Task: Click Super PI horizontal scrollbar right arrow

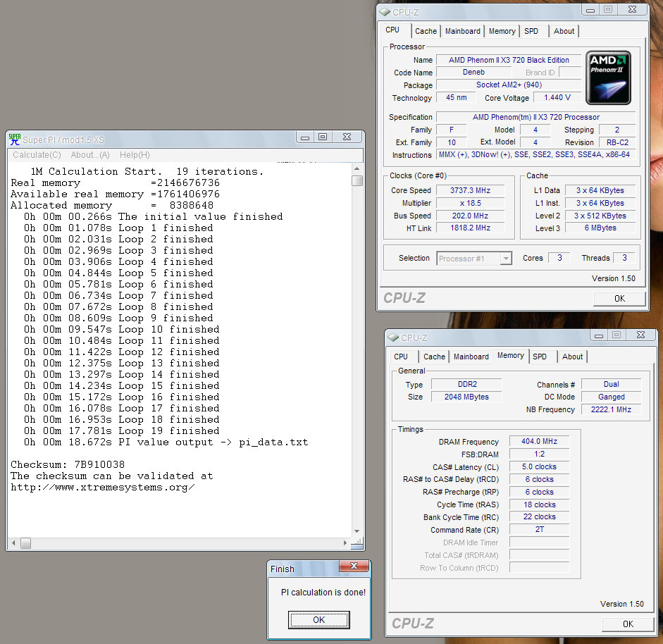Action: (345, 543)
